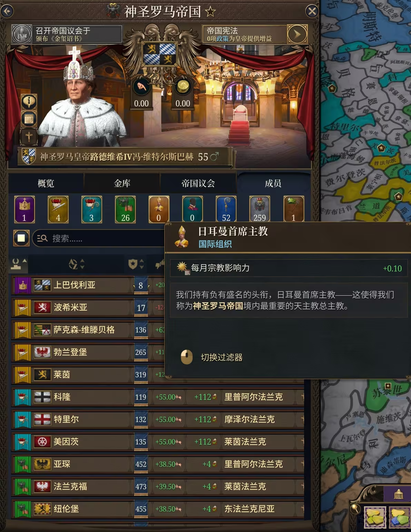Open the emperor info button beside portrait
411x532 pixels.
29,101
